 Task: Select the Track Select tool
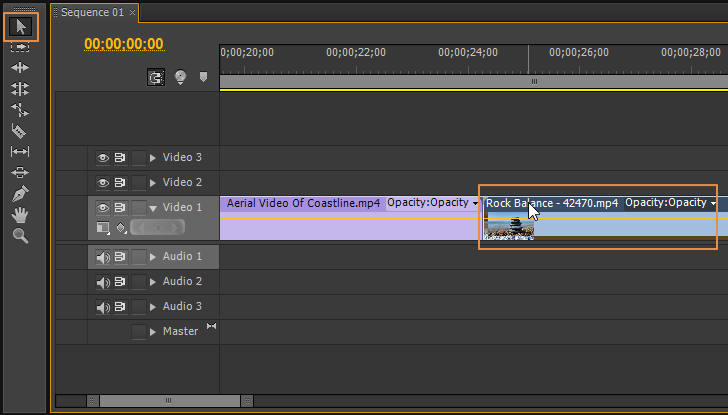pyautogui.click(x=20, y=47)
